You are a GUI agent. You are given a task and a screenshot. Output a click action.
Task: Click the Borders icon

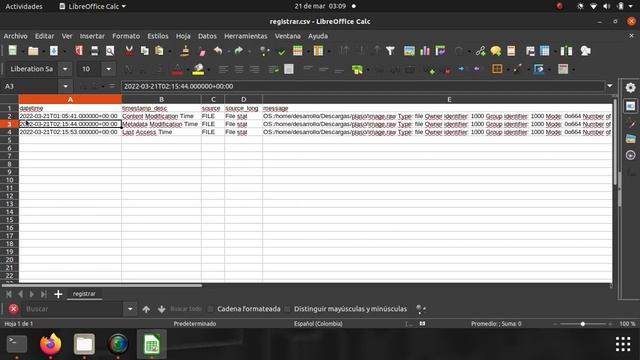(497, 69)
